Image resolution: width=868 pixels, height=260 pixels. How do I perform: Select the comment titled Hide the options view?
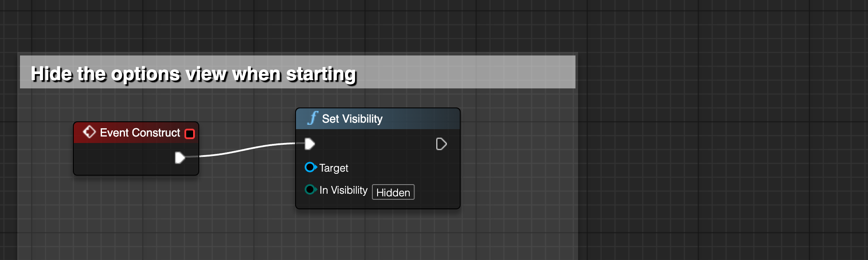tap(194, 74)
